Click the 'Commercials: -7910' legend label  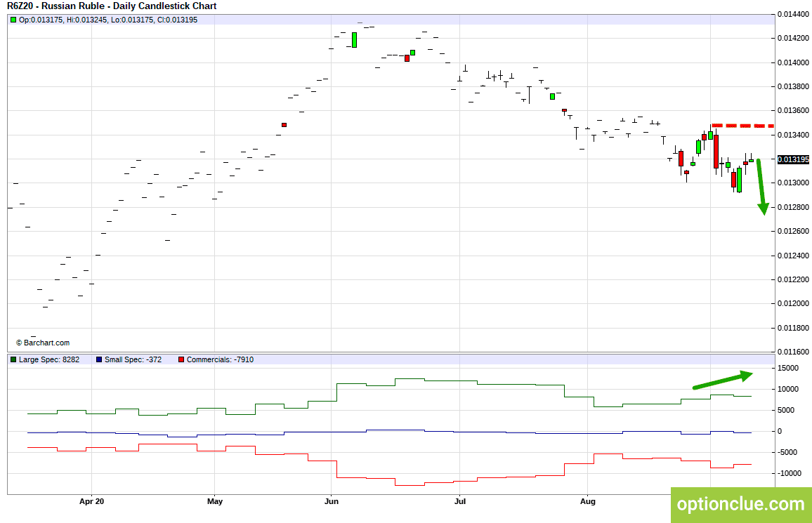(220, 359)
